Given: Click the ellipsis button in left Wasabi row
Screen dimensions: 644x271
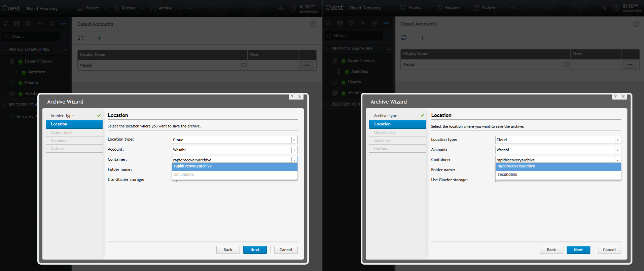Looking at the screenshot, I should [307, 65].
